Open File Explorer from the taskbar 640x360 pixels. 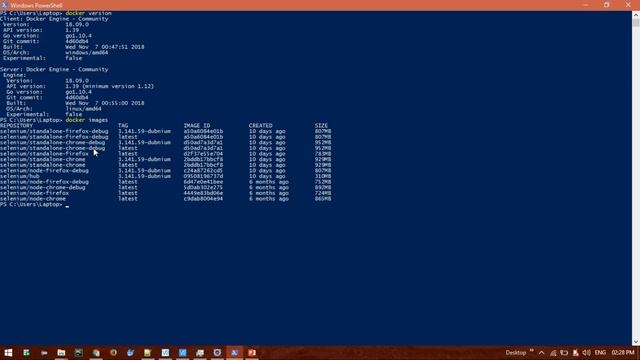pyautogui.click(x=61, y=352)
